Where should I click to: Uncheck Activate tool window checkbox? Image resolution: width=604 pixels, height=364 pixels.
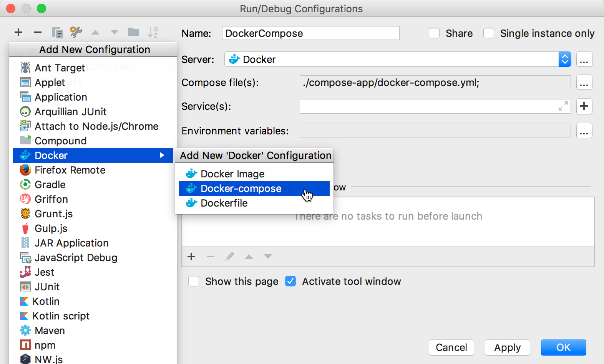(x=290, y=281)
